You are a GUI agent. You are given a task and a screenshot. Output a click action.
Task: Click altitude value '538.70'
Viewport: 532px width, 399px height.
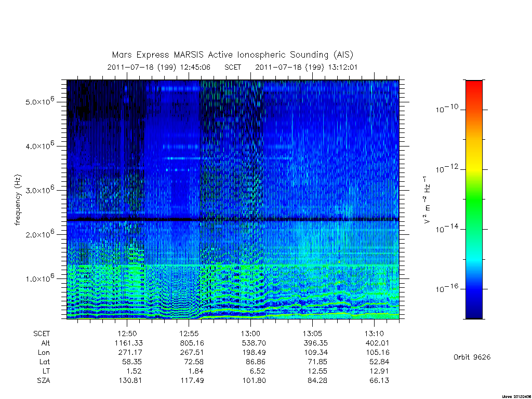[254, 343]
